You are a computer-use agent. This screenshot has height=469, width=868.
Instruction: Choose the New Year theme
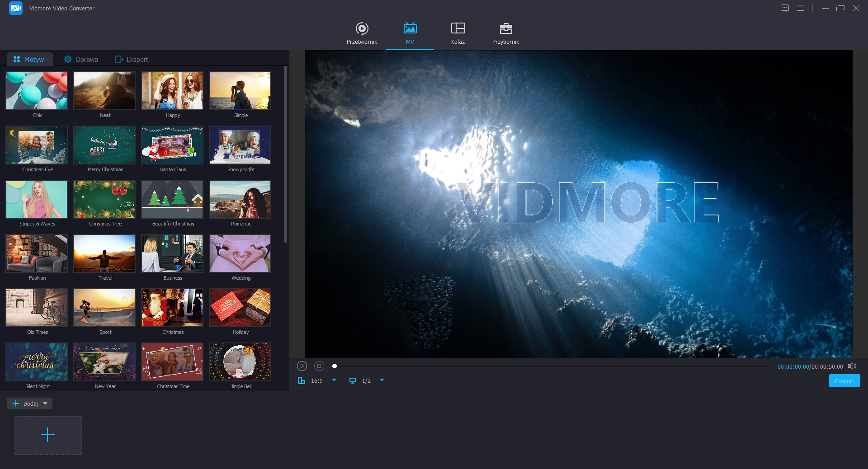click(104, 362)
